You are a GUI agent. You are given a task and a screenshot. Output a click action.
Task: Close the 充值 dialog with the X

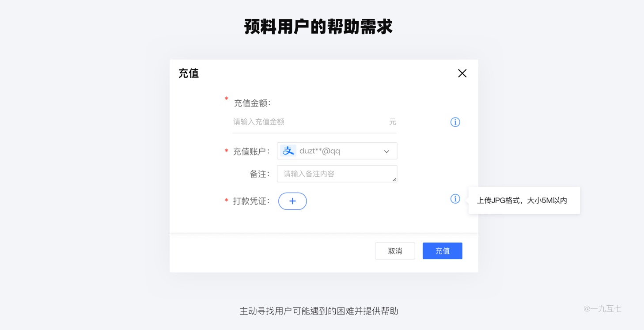(x=462, y=73)
